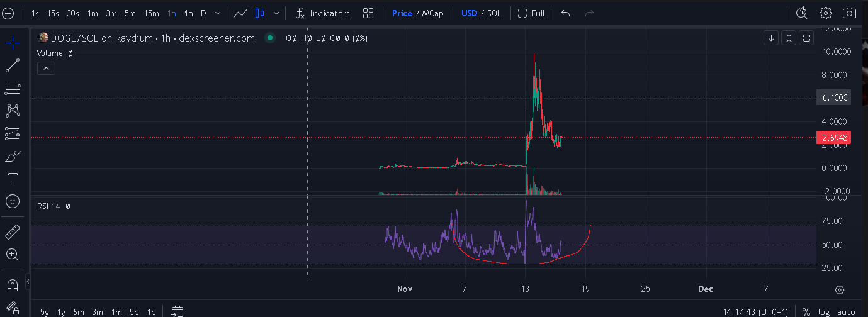Set date range to 1y
868x317 pixels.
click(62, 312)
